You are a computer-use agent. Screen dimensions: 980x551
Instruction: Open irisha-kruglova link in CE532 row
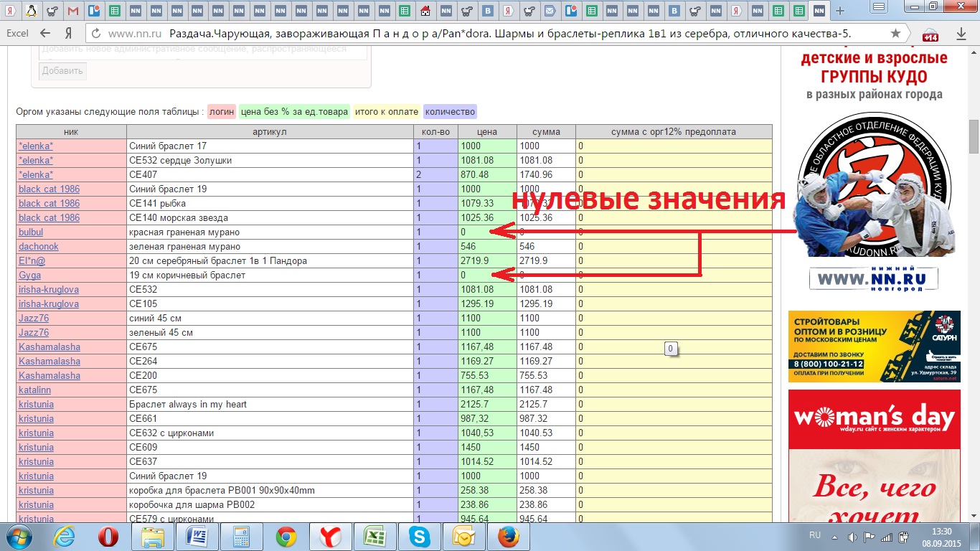pos(49,290)
